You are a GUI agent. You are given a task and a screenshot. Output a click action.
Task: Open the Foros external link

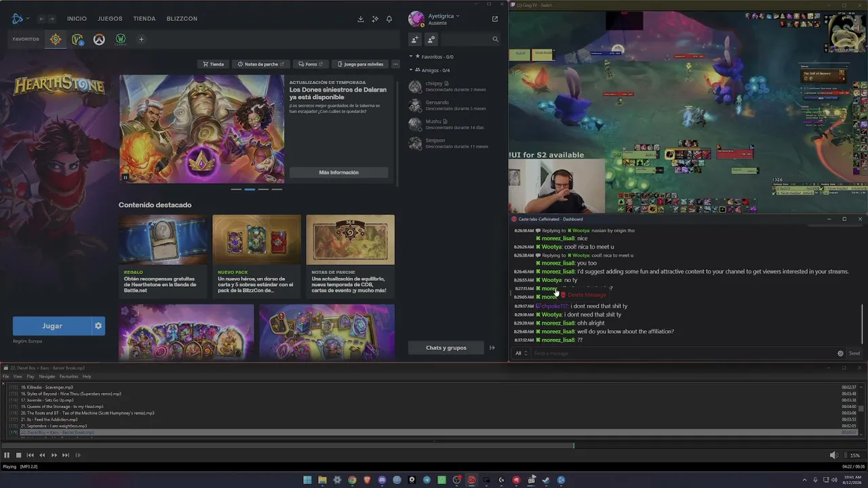click(311, 64)
